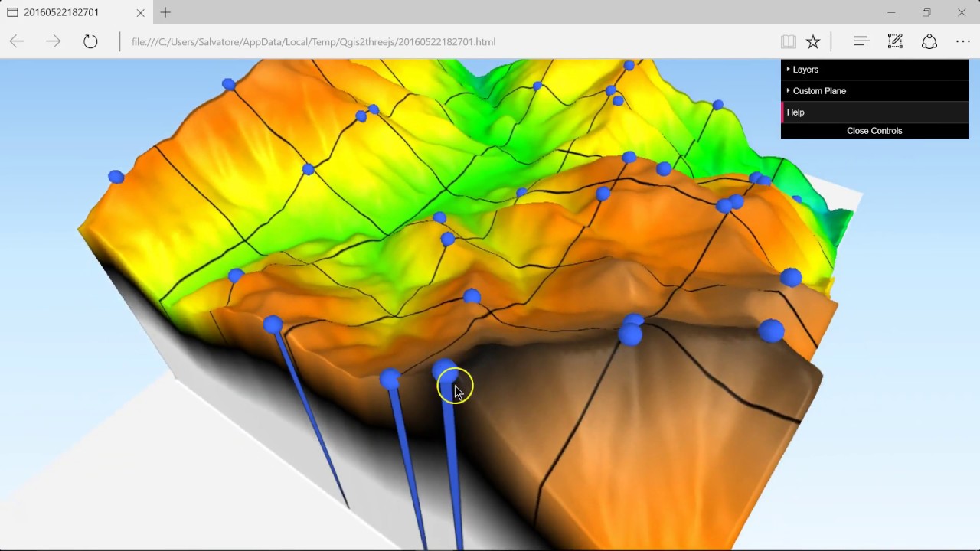Minimize the browser window
980x551 pixels.
tap(891, 12)
